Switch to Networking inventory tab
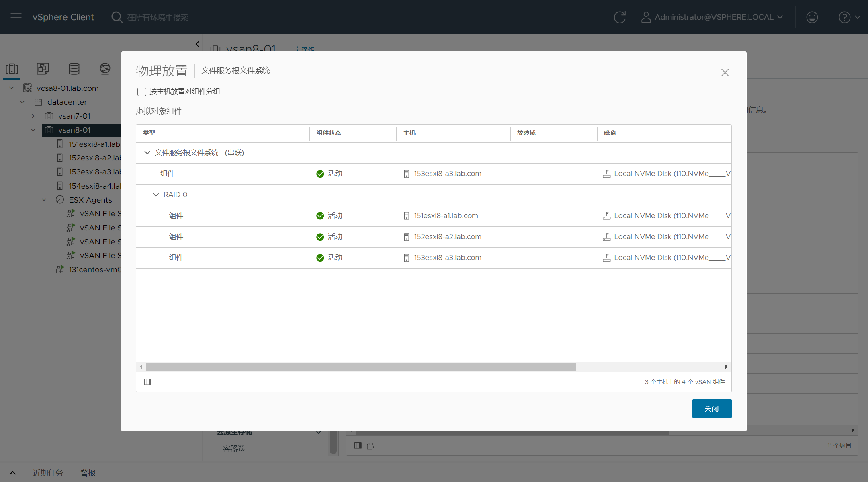The height and width of the screenshot is (482, 868). pyautogui.click(x=105, y=68)
